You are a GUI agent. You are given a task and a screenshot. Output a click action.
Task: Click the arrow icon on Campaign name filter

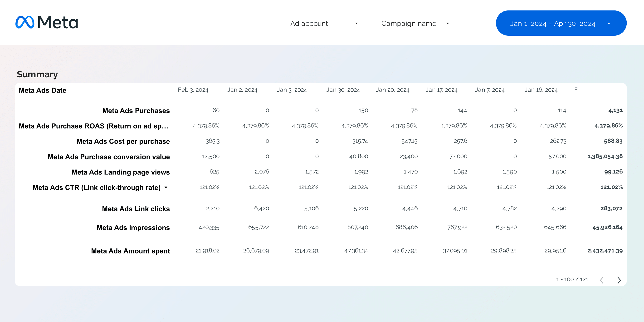(448, 23)
